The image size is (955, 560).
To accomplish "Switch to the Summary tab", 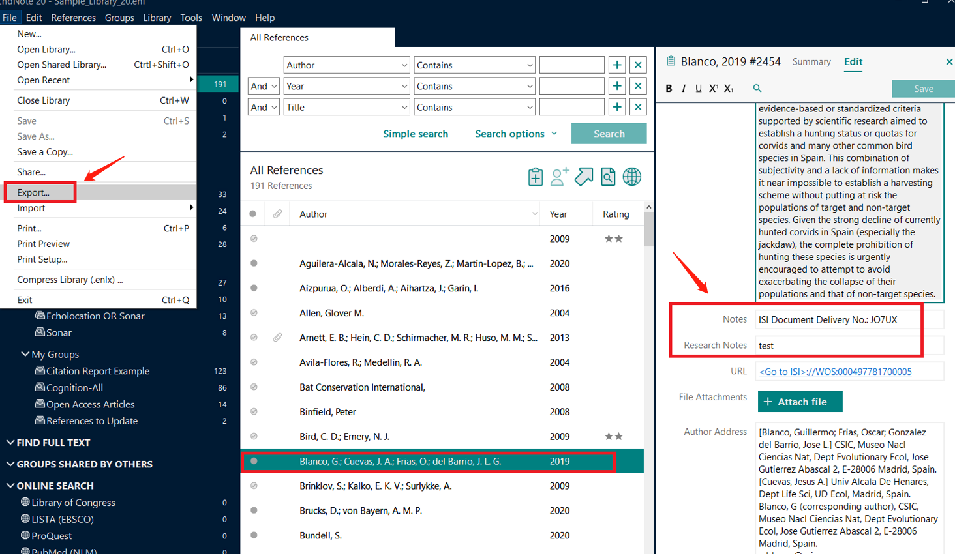I will point(811,62).
